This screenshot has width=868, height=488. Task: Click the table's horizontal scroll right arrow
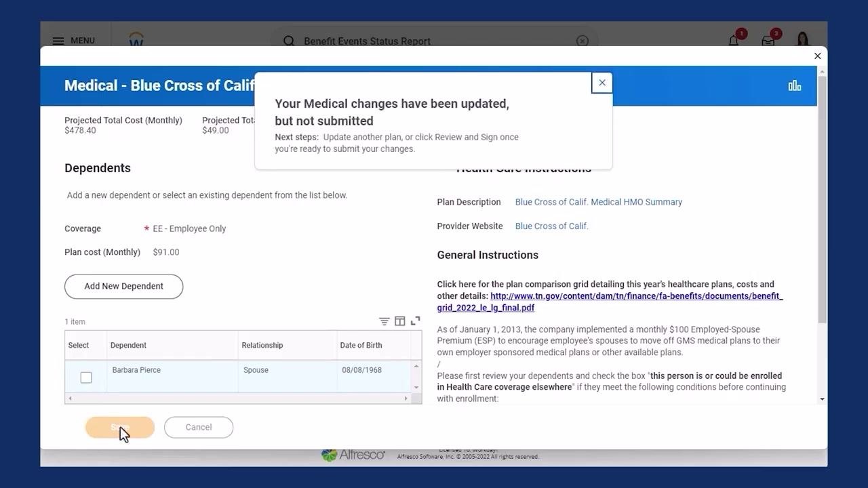(406, 399)
